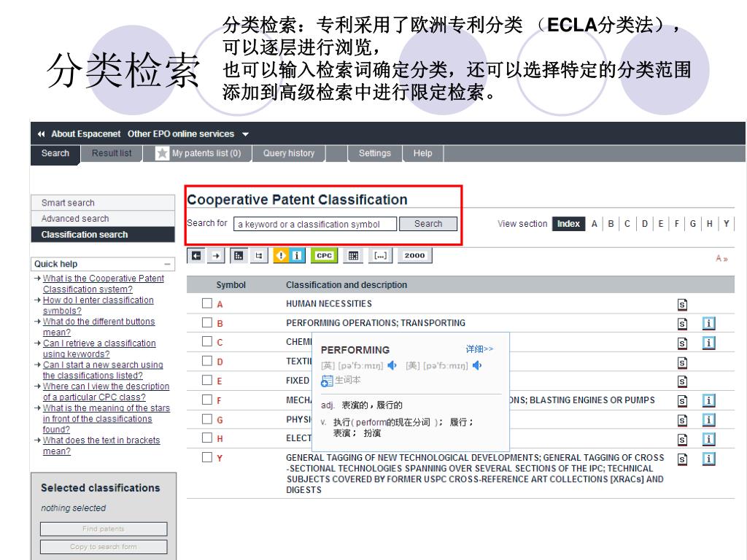
Task: Open the Help tab
Action: [x=422, y=153]
